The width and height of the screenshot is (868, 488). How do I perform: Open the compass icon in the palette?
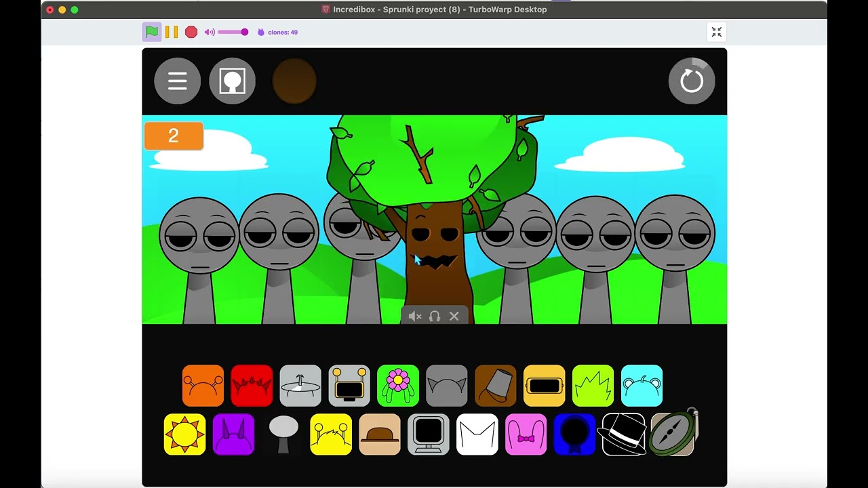(673, 432)
